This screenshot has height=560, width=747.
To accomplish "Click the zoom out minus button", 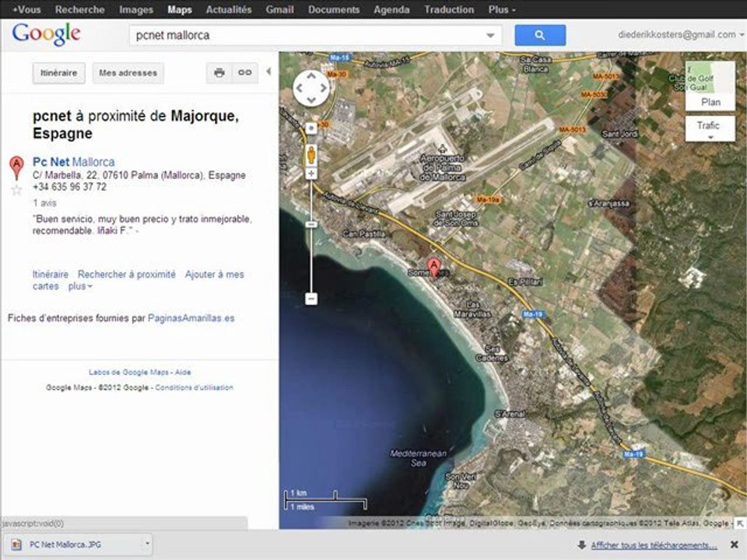I will pos(310,299).
